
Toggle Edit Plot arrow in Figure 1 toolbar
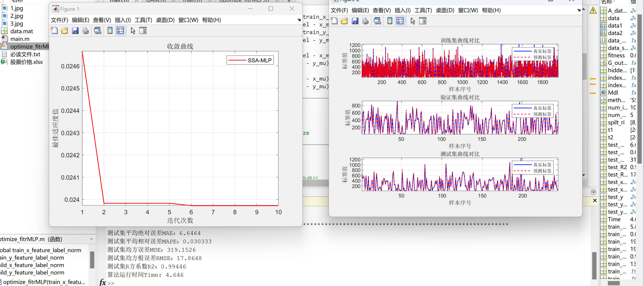133,31
